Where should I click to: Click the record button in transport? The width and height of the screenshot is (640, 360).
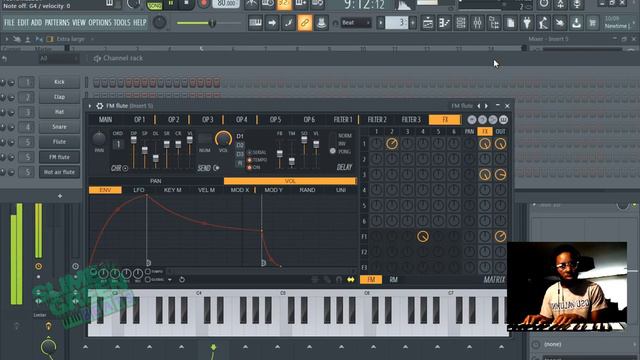pyautogui.click(x=203, y=3)
